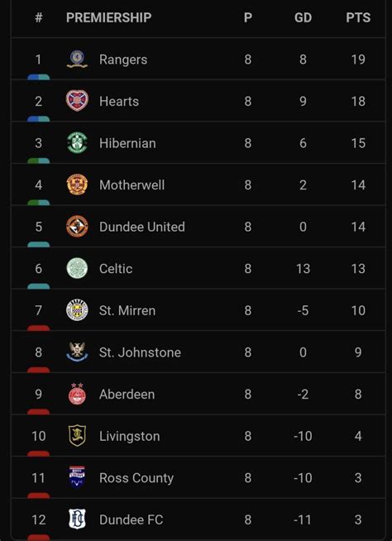Click the Aberdeen red crest
This screenshot has width=392, height=541.
[x=77, y=394]
